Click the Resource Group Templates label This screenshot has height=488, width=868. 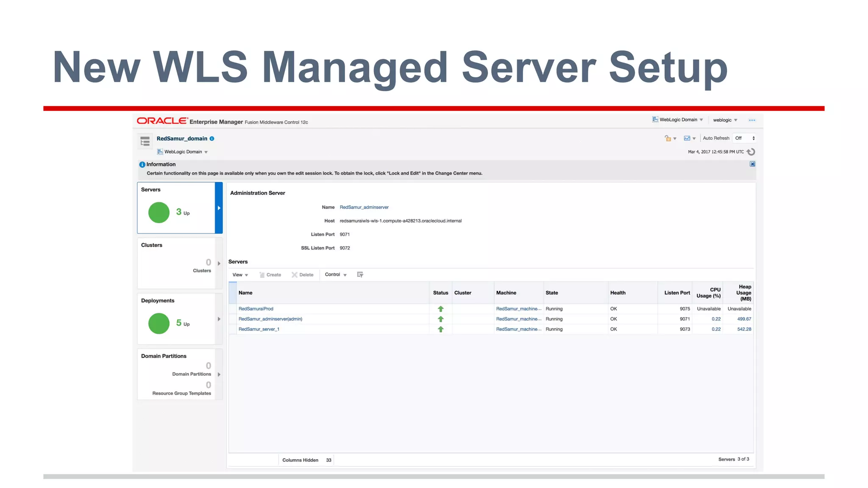[x=181, y=393]
